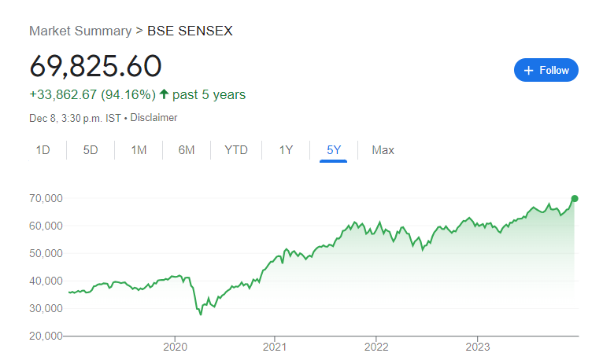Click the plus icon in Follow button
This screenshot has height=364, width=603.
tap(529, 70)
